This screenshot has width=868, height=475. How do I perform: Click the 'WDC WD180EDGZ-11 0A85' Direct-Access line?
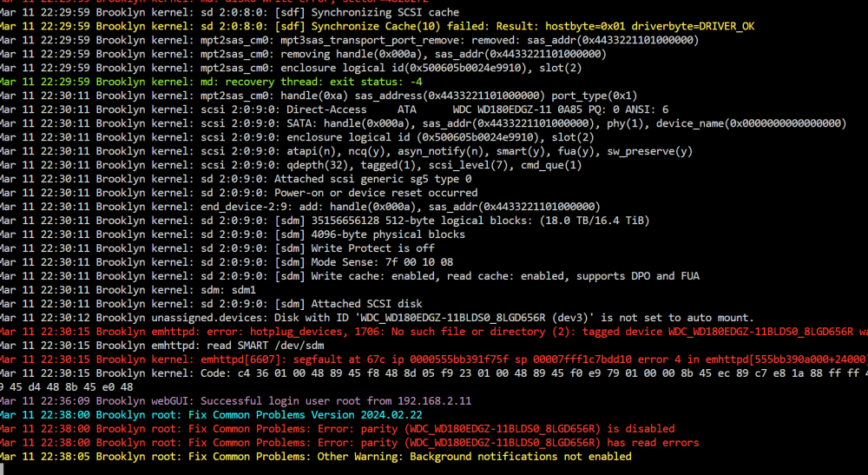(x=334, y=109)
